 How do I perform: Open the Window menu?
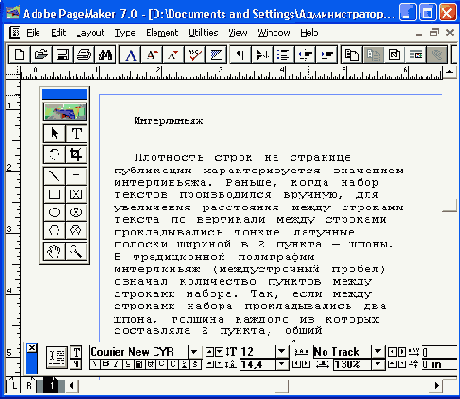[x=274, y=33]
